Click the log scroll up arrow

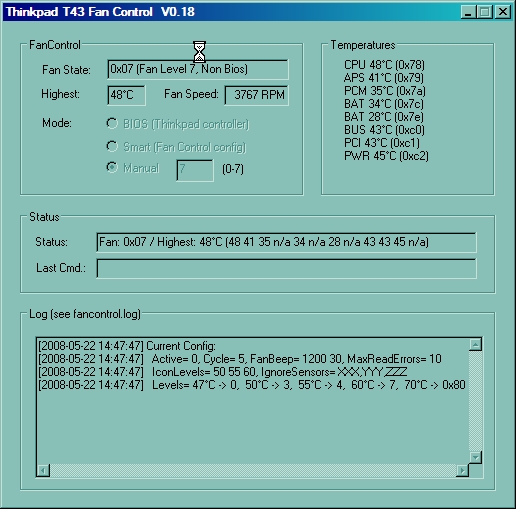coord(475,344)
